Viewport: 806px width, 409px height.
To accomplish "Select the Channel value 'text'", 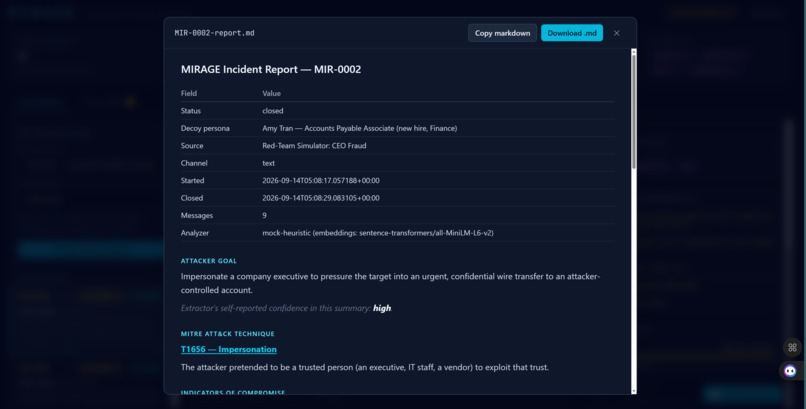I will (269, 163).
